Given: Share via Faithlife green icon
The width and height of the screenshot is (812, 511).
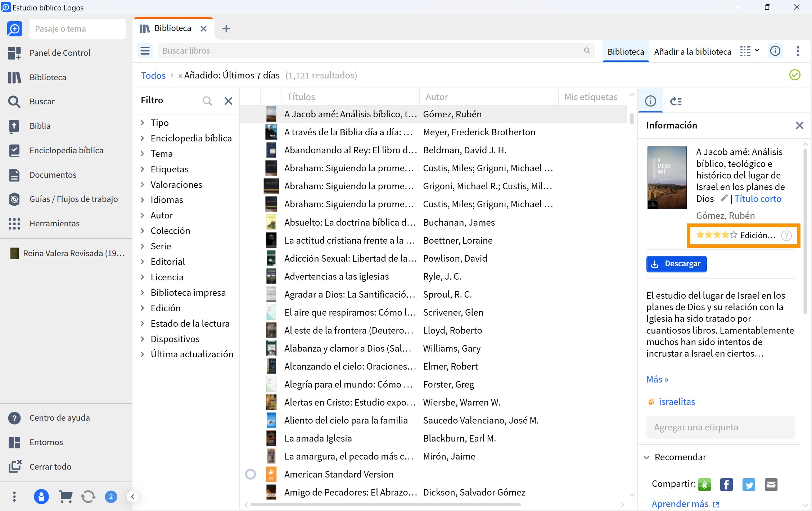Looking at the screenshot, I should [705, 485].
